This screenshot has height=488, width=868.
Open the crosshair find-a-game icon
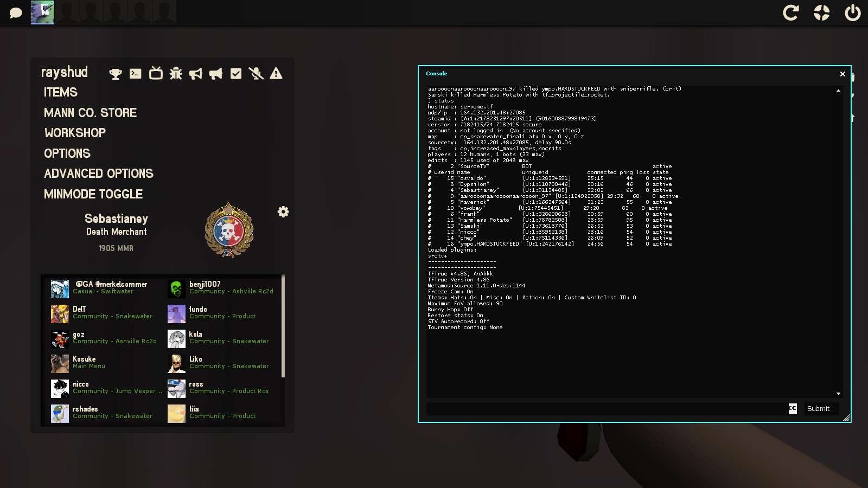(x=822, y=12)
